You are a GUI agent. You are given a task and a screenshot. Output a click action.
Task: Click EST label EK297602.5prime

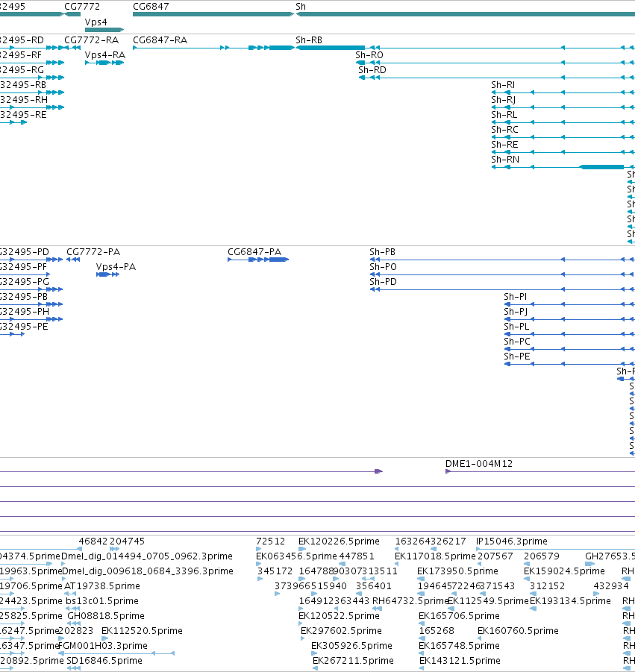341,631
